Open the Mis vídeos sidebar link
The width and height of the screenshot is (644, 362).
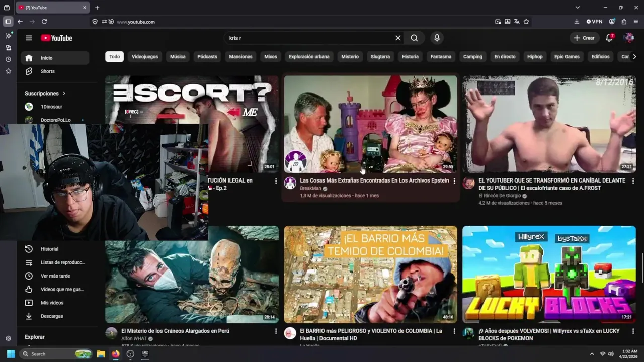[55, 303]
